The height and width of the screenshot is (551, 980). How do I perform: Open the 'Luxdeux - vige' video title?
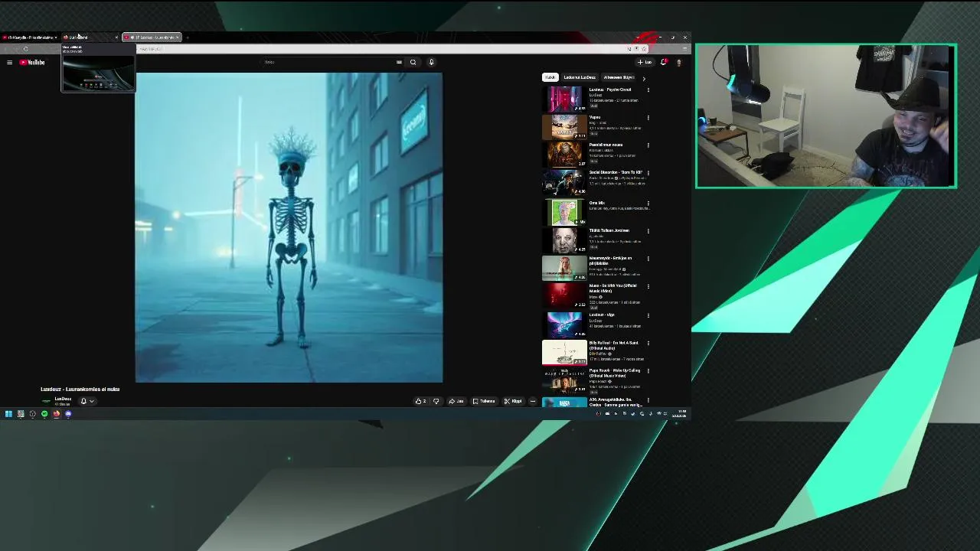pos(602,315)
